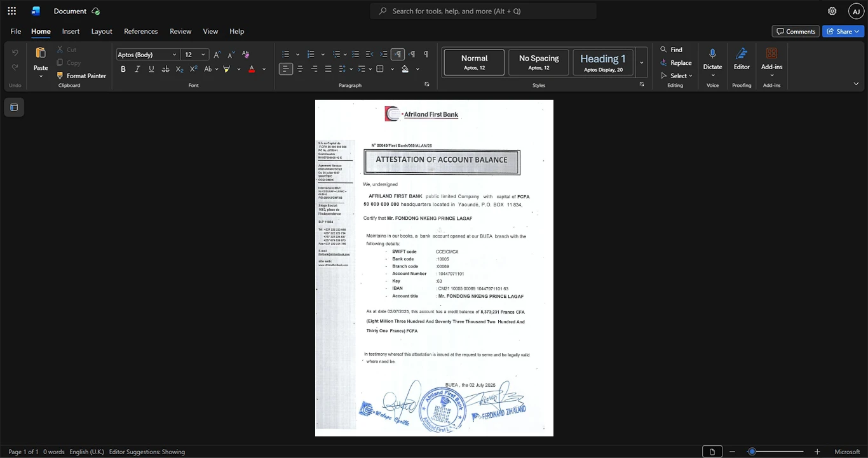The height and width of the screenshot is (458, 868).
Task: Open the app launcher waffle icon
Action: 12,11
